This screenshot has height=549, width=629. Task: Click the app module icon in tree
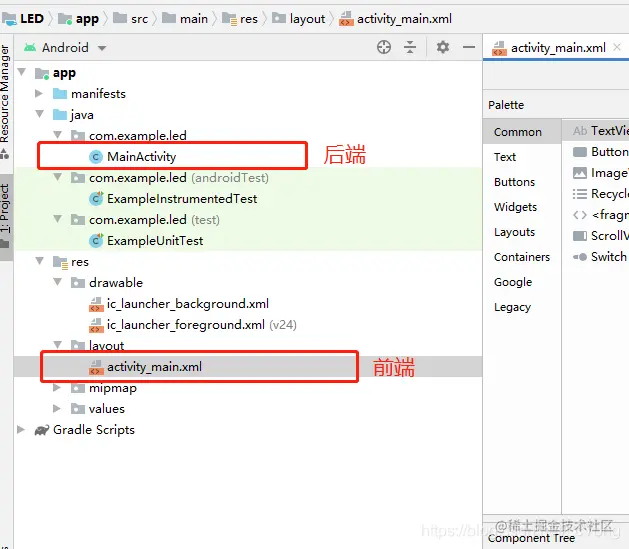pyautogui.click(x=42, y=73)
